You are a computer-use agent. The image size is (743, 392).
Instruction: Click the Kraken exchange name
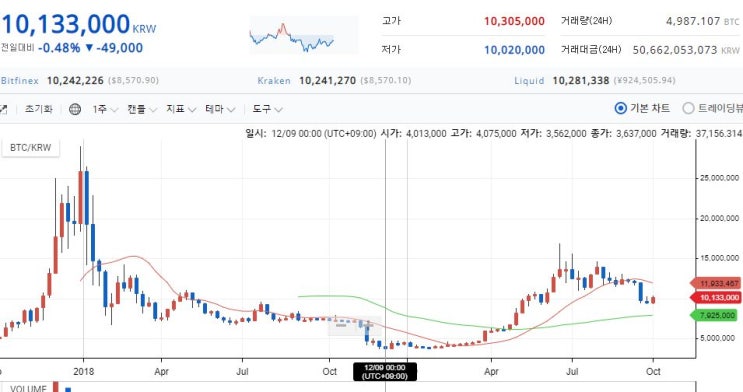click(x=274, y=81)
